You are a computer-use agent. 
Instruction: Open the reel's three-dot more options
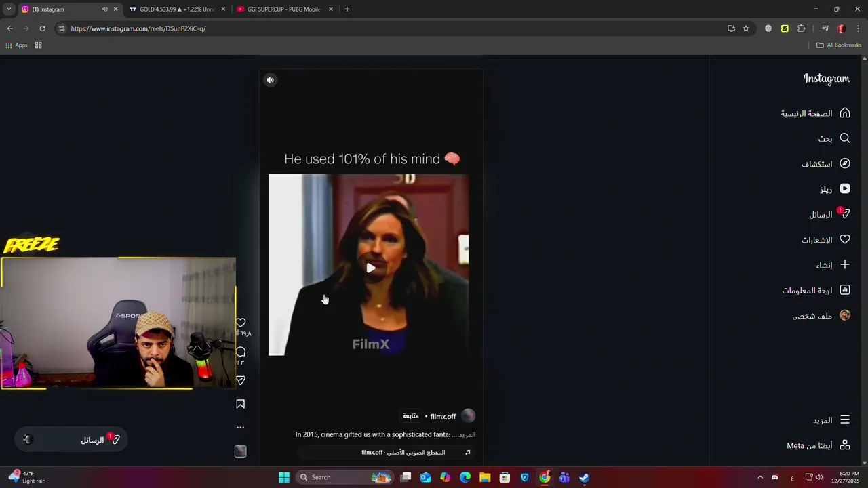[x=240, y=428]
